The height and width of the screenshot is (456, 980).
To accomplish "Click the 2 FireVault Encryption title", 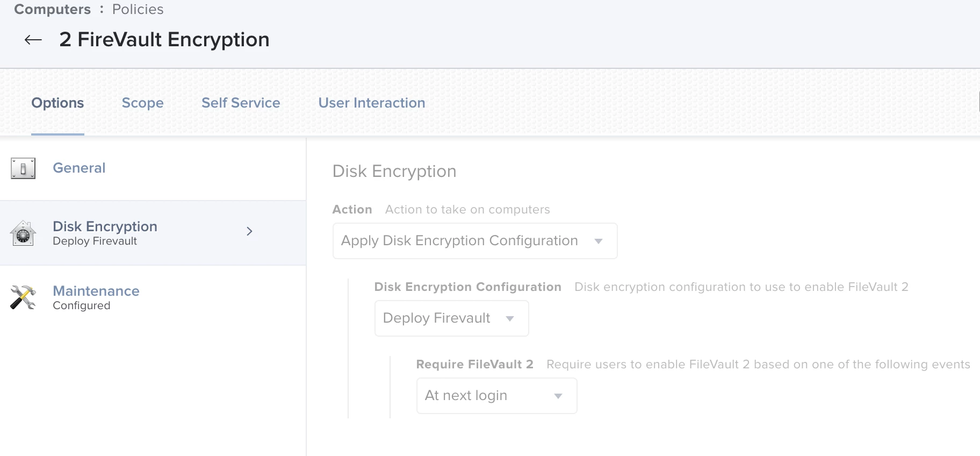I will click(x=164, y=40).
